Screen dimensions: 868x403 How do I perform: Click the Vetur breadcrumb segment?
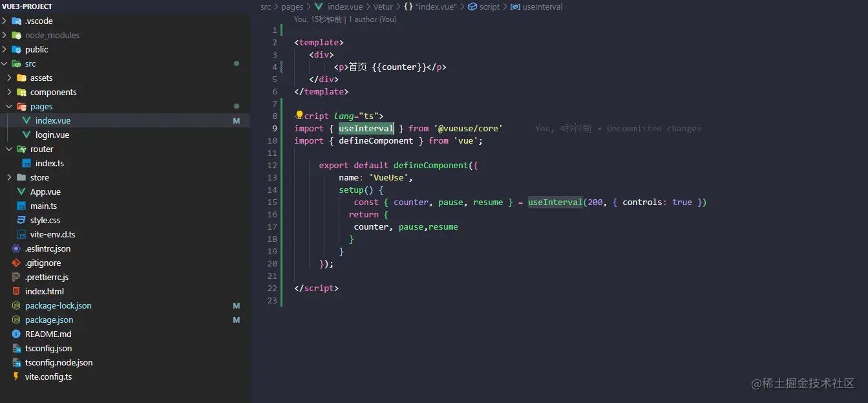pos(383,6)
